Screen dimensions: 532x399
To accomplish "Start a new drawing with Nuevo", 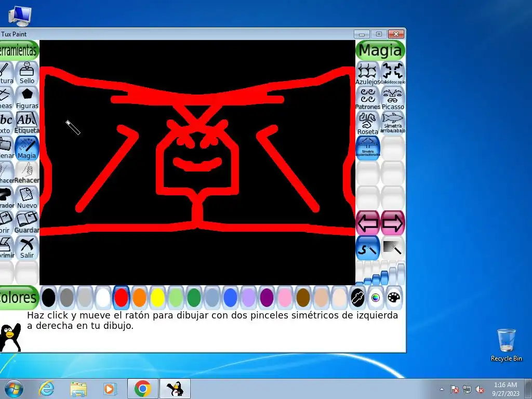I will coord(27,198).
